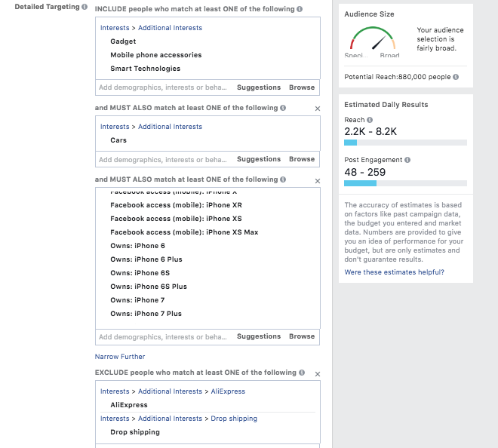Click Browse in the first include box
This screenshot has height=448, width=498.
coord(302,87)
